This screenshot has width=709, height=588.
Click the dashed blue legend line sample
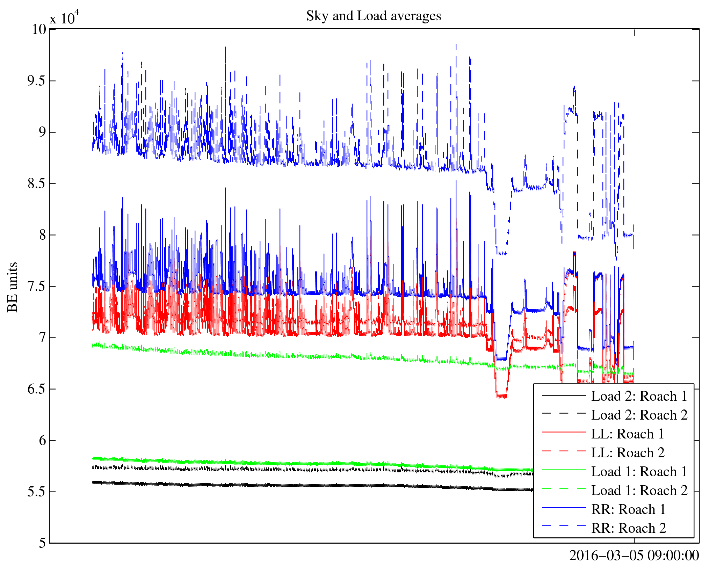click(563, 525)
